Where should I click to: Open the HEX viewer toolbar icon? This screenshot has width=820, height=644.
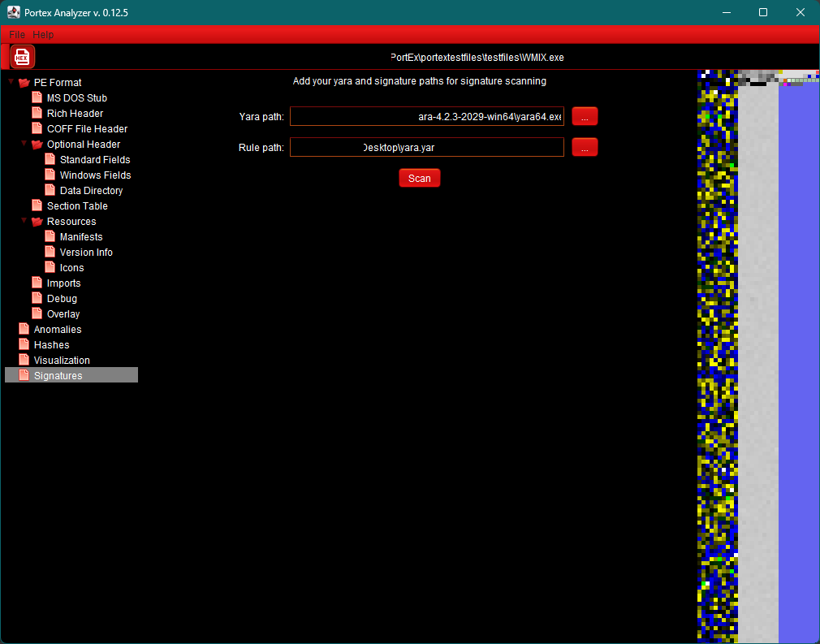point(22,57)
